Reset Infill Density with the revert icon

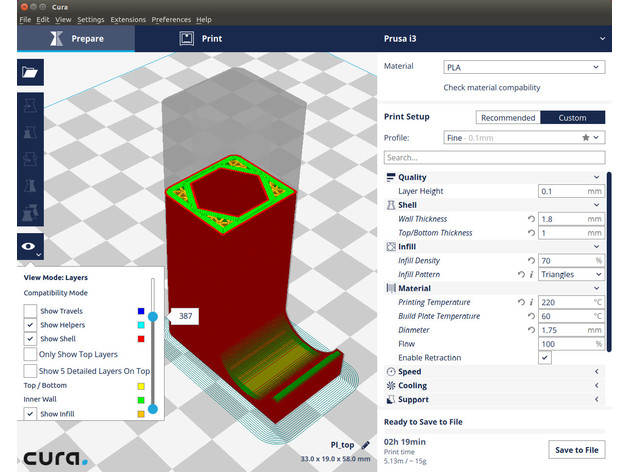click(531, 260)
